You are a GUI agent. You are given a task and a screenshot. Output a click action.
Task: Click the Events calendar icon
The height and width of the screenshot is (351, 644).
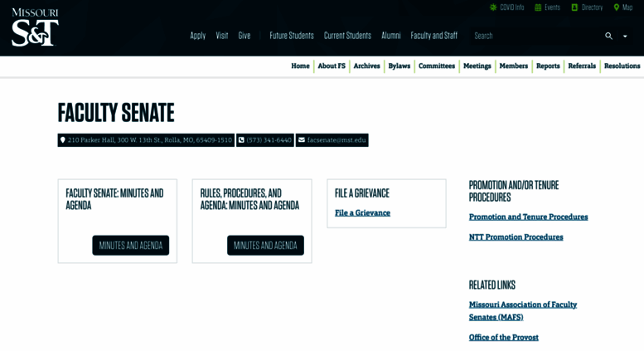[x=538, y=7]
